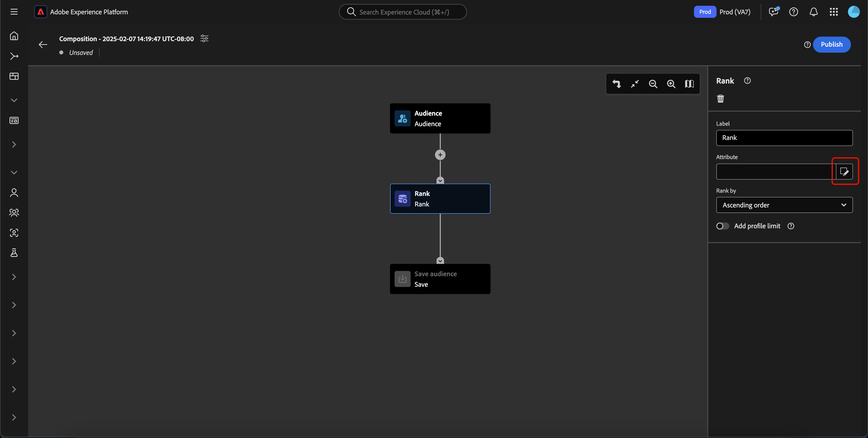Click the Publish button
The height and width of the screenshot is (438, 868).
(831, 44)
